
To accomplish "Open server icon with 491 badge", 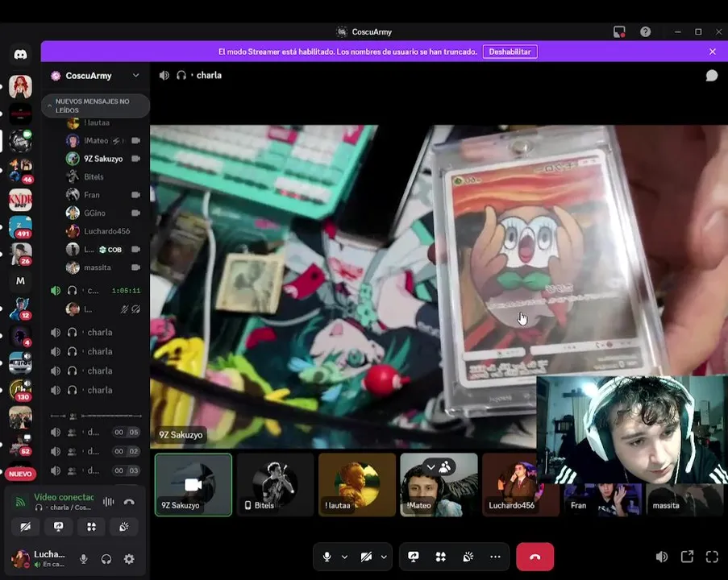I will click(x=20, y=227).
